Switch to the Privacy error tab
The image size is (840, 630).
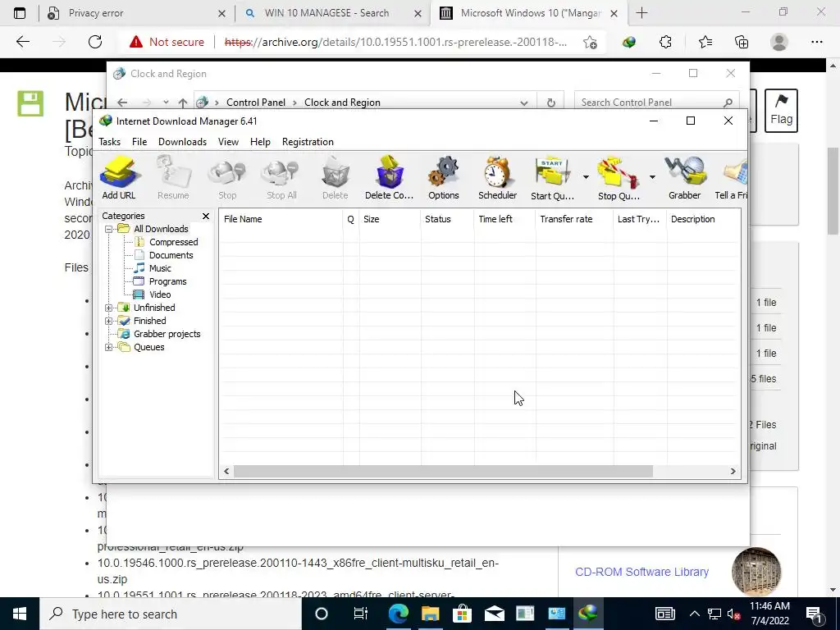point(137,13)
